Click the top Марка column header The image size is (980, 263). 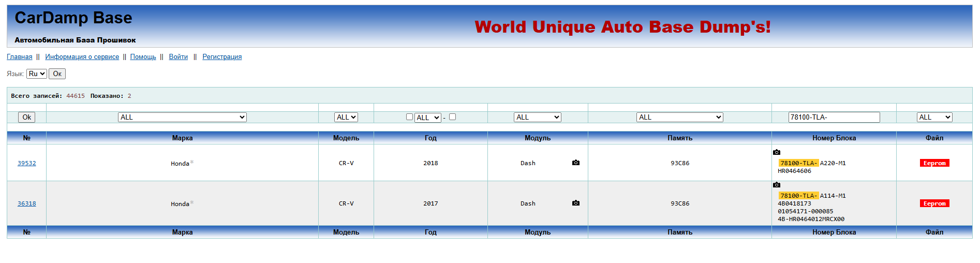pyautogui.click(x=182, y=138)
